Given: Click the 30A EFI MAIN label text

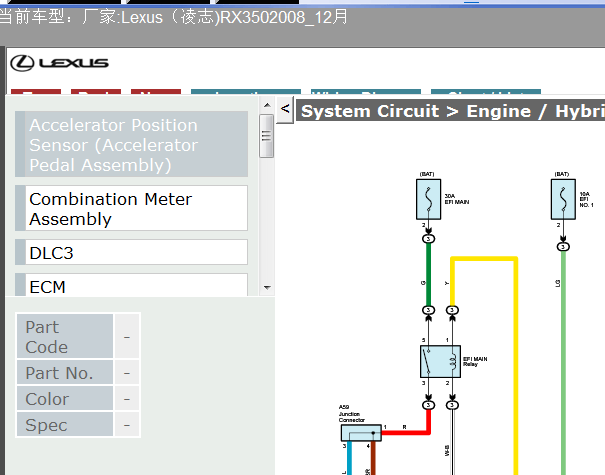Looking at the screenshot, I should [x=457, y=199].
